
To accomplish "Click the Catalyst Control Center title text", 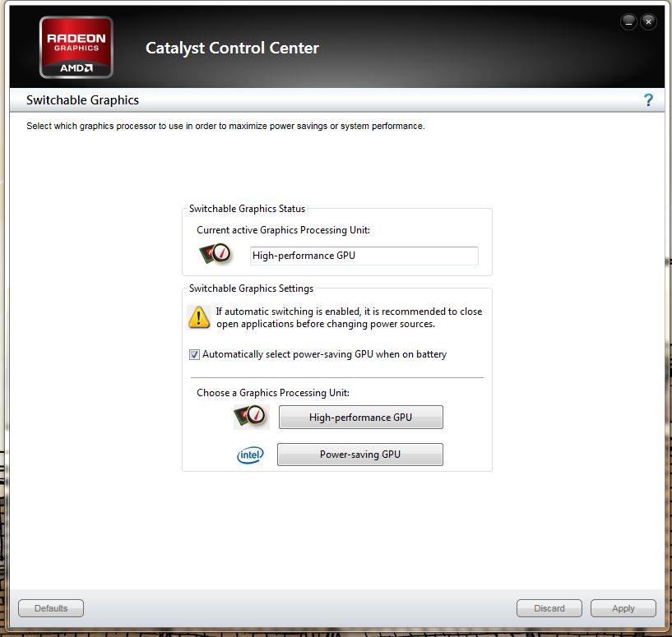I will point(232,48).
